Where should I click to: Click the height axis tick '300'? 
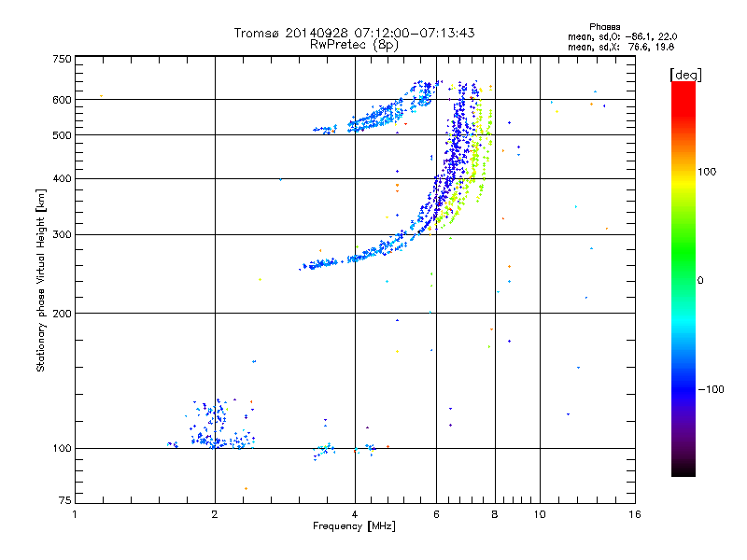click(62, 235)
